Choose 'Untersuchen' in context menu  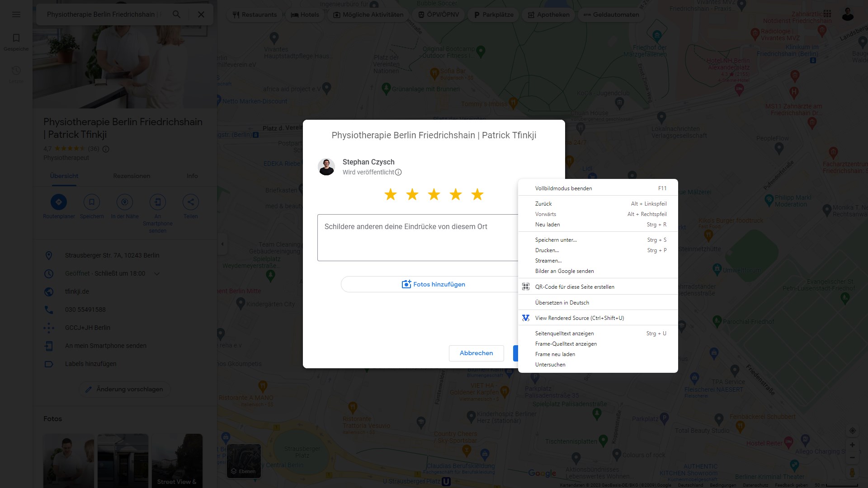[550, 365]
